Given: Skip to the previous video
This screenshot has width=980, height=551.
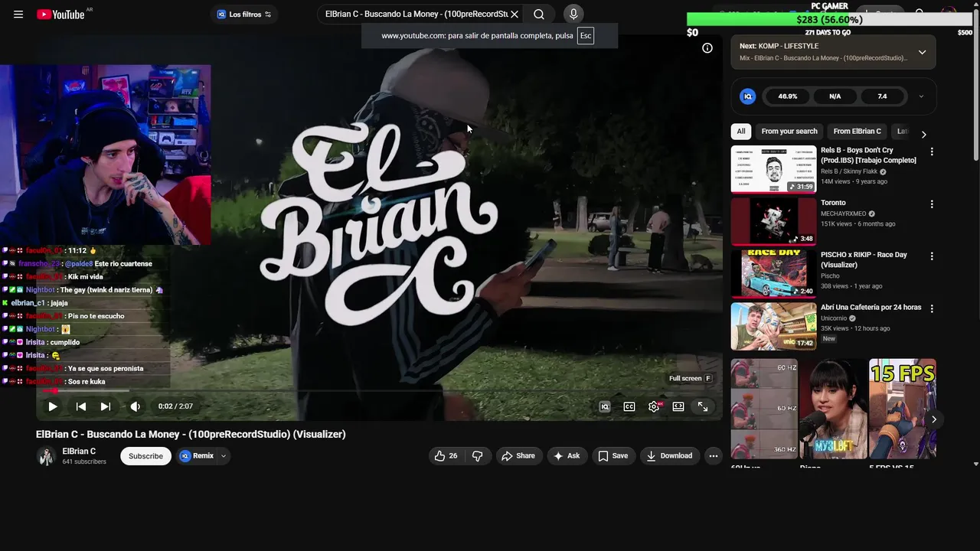Looking at the screenshot, I should click(x=81, y=406).
